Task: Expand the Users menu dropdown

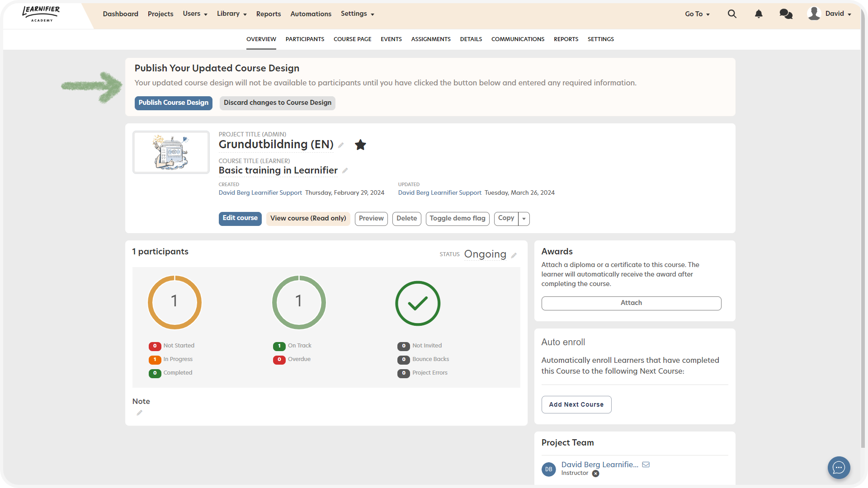Action: click(x=195, y=14)
